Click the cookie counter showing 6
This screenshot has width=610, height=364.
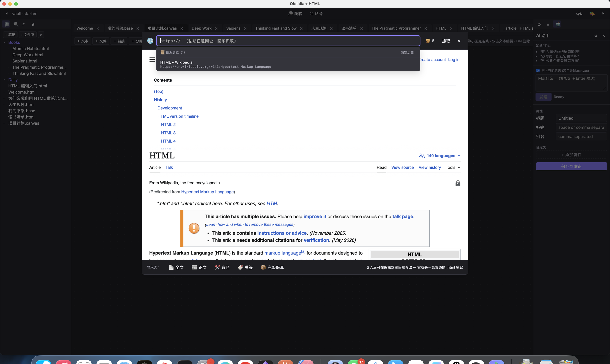(x=430, y=41)
